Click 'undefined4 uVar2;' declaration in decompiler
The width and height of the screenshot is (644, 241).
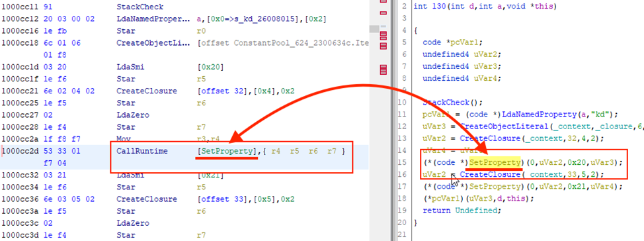(x=462, y=54)
